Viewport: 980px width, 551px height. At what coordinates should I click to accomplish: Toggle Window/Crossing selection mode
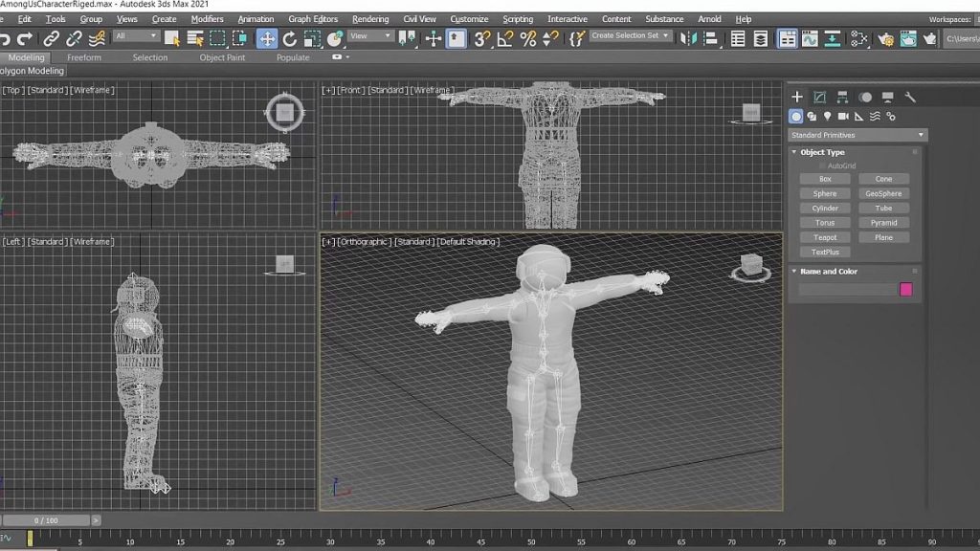(x=239, y=39)
